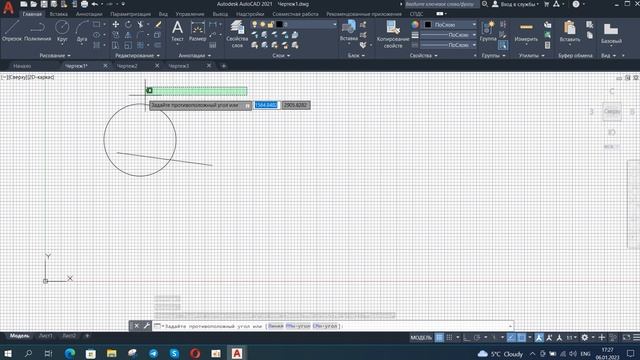The image size is (640, 360).
Task: Pick the Дуга arc tool
Action: (x=82, y=31)
